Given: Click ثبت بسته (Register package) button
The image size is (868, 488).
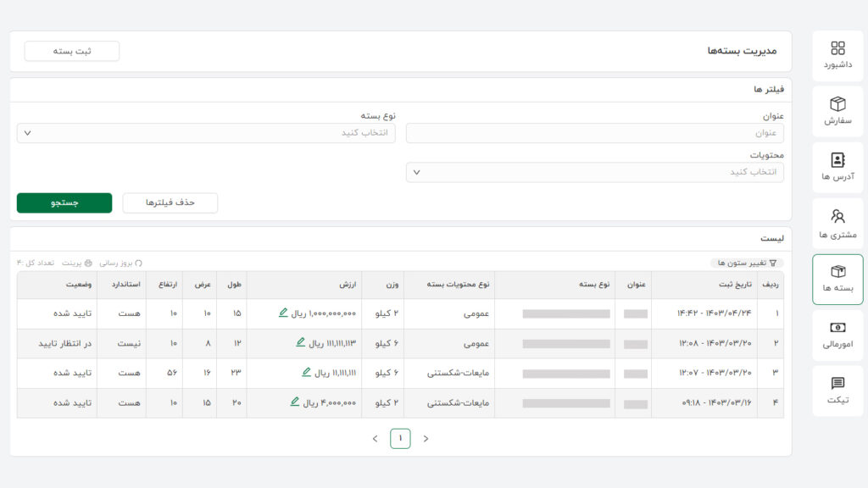Looking at the screenshot, I should (x=72, y=51).
